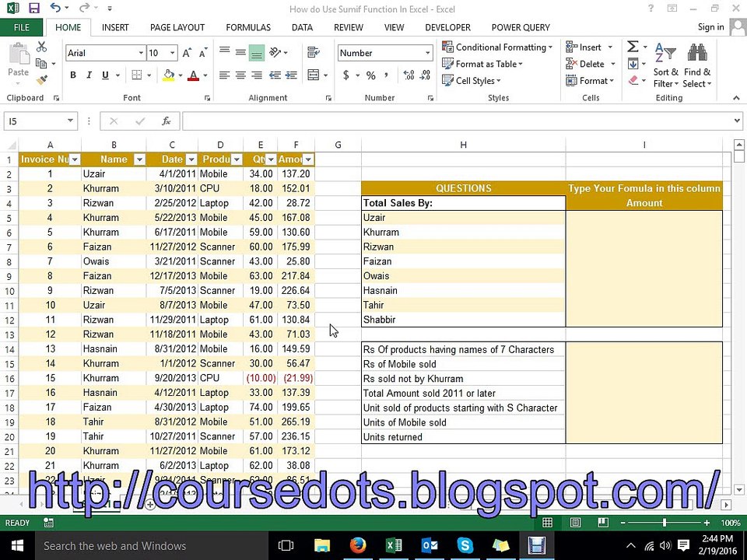This screenshot has height=560, width=747.
Task: Open File Explorer from the taskbar
Action: click(x=322, y=545)
